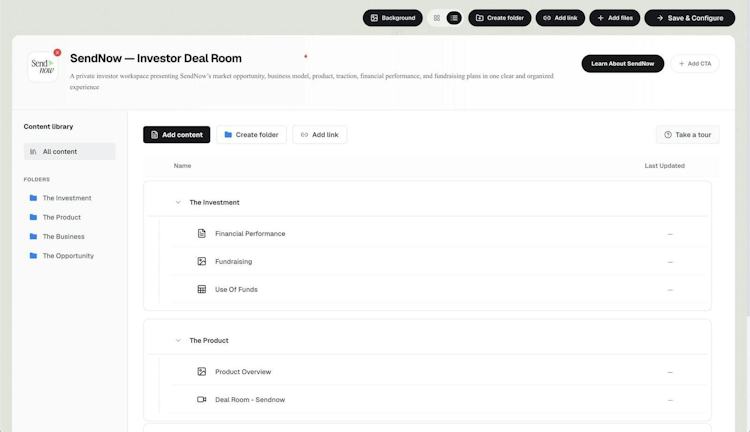
Task: Collapse The Product folder section
Action: (178, 341)
